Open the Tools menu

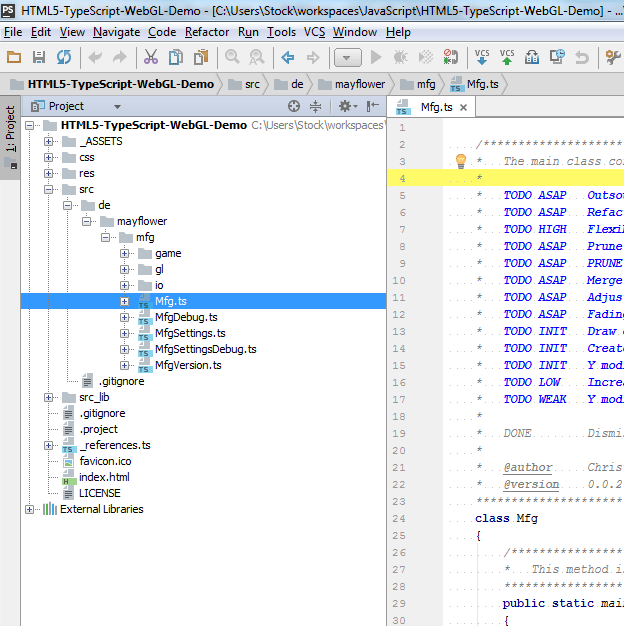[x=281, y=32]
